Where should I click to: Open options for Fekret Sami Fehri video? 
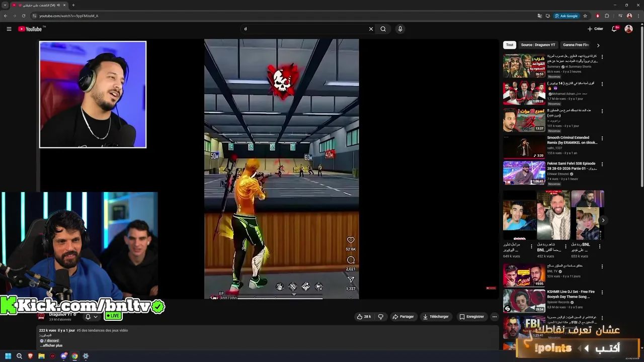coord(602,164)
